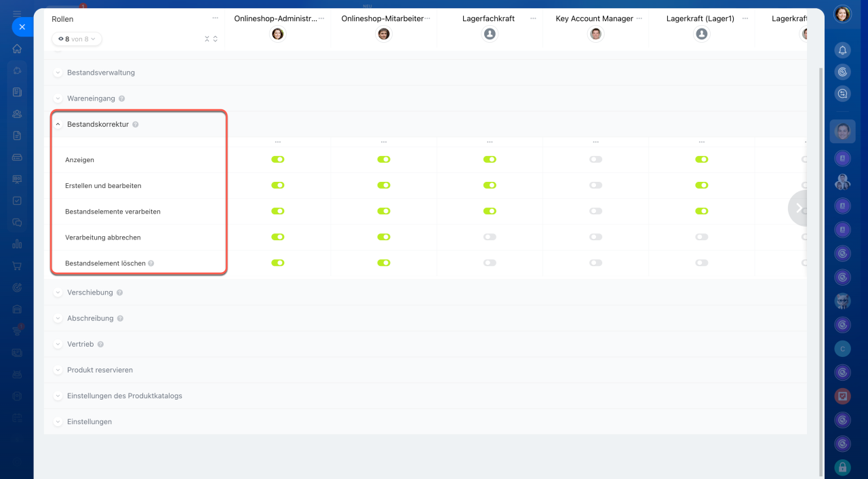Screen dimensions: 868x479
Task: Click the 'Bestandselemente verarbeiten' permission label
Action: click(113, 212)
